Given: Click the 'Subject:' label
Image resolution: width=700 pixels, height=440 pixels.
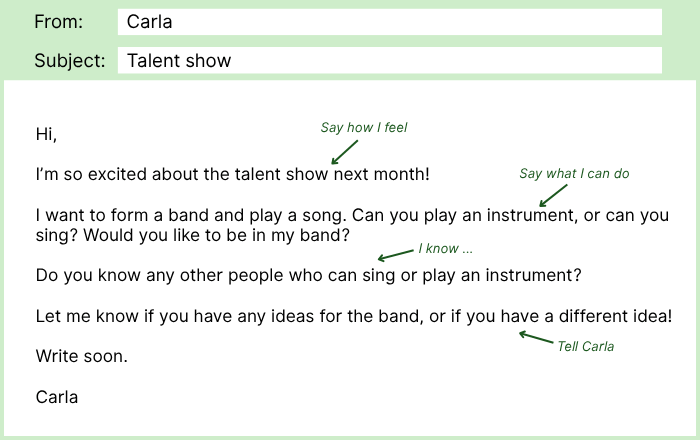Looking at the screenshot, I should click(69, 60).
